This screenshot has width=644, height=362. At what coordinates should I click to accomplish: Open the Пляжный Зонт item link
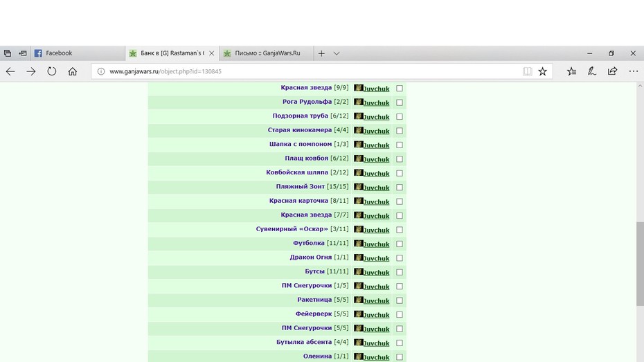click(301, 186)
